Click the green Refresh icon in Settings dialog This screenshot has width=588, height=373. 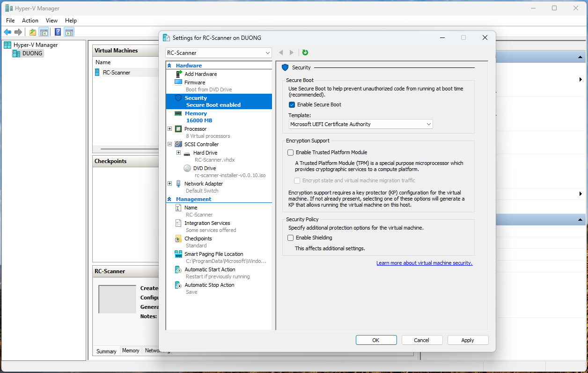305,52
